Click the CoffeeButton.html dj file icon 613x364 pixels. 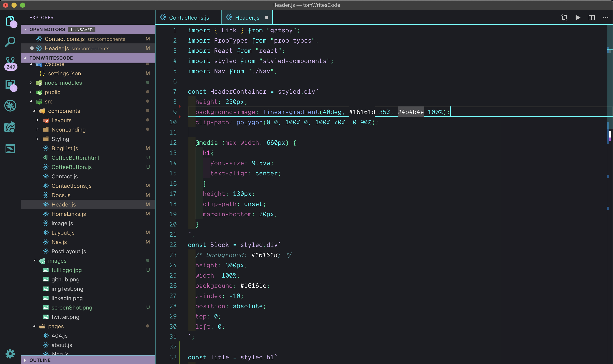46,157
